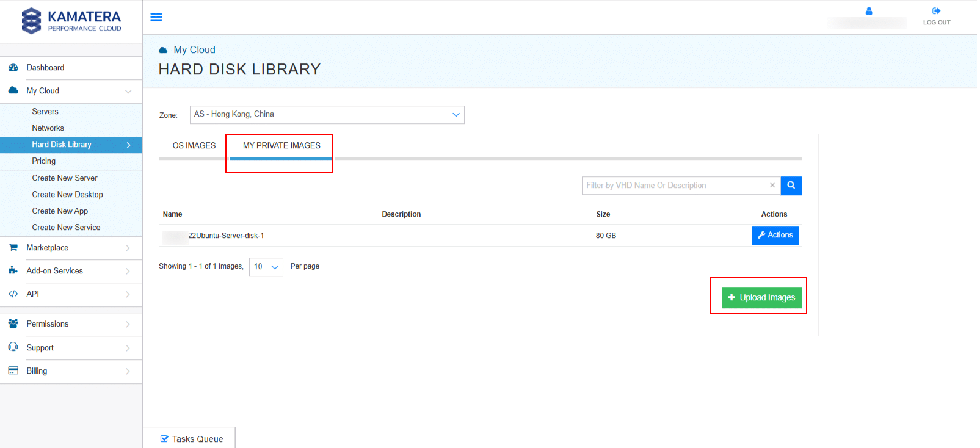Expand the Billing chevron
This screenshot has height=448, width=980.
click(128, 371)
